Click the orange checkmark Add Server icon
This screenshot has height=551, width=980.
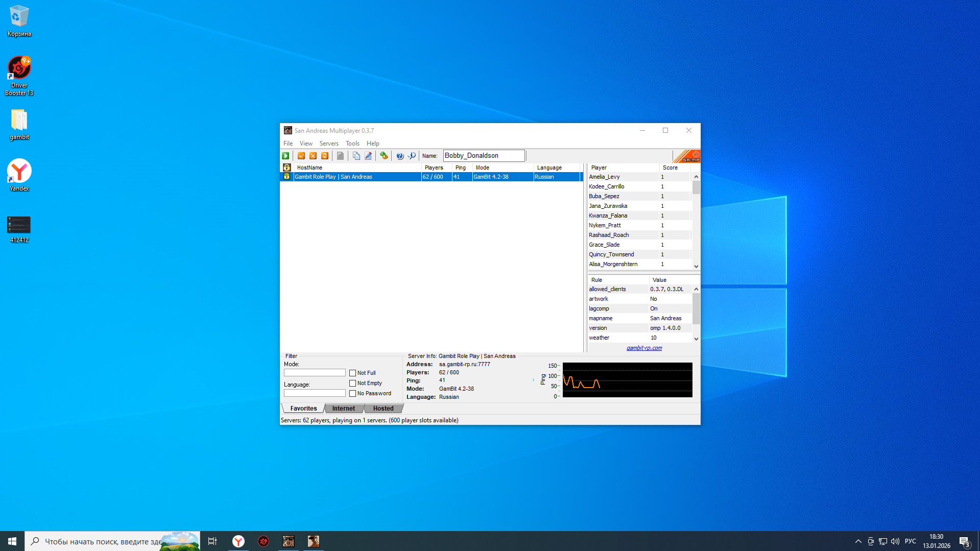point(301,156)
